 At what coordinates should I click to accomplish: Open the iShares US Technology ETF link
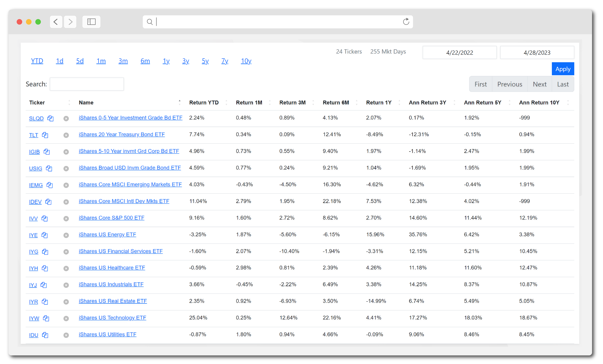[x=112, y=318]
